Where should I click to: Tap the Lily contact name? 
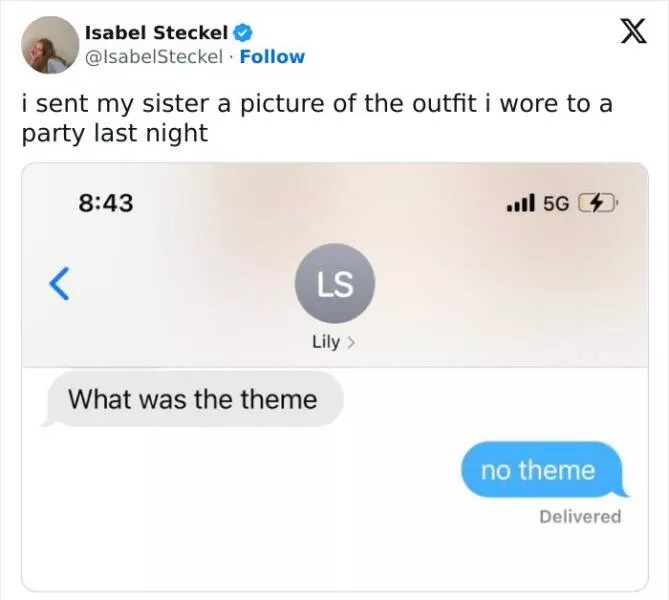click(326, 342)
